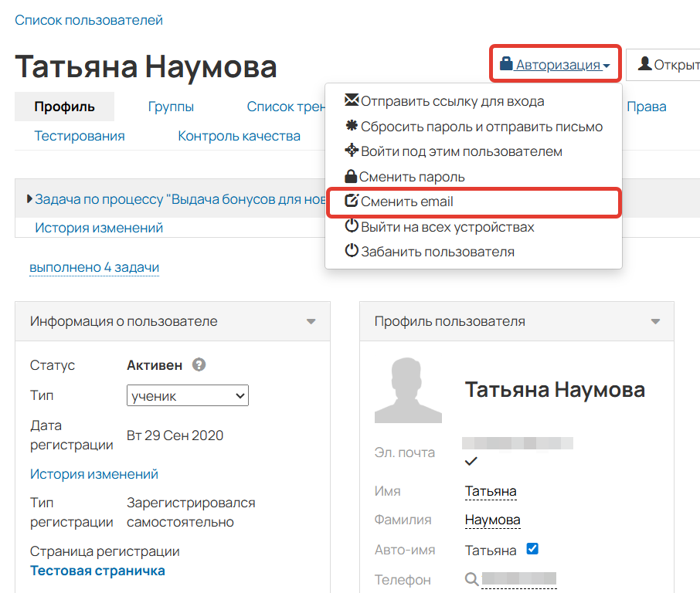Click the user icon on the 'Открыть' button
Screen dimensions: 700x593
point(646,63)
